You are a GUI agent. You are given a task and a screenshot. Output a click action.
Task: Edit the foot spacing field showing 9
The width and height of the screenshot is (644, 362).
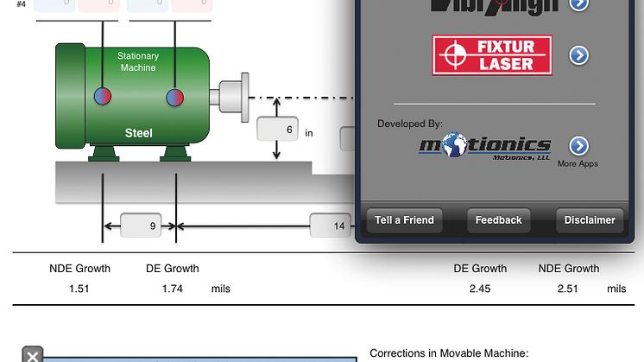point(142,226)
